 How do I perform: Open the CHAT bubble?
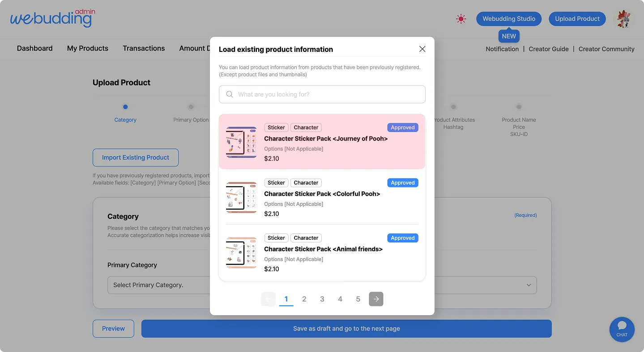(x=622, y=329)
